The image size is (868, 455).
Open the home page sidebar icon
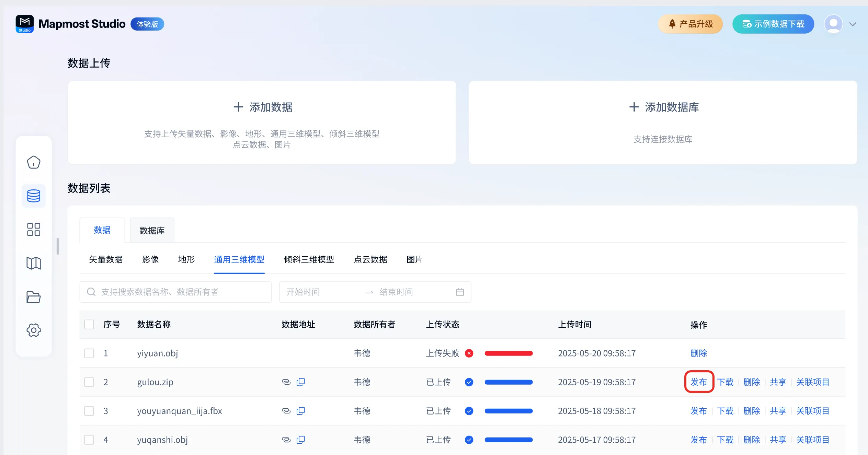pos(34,162)
